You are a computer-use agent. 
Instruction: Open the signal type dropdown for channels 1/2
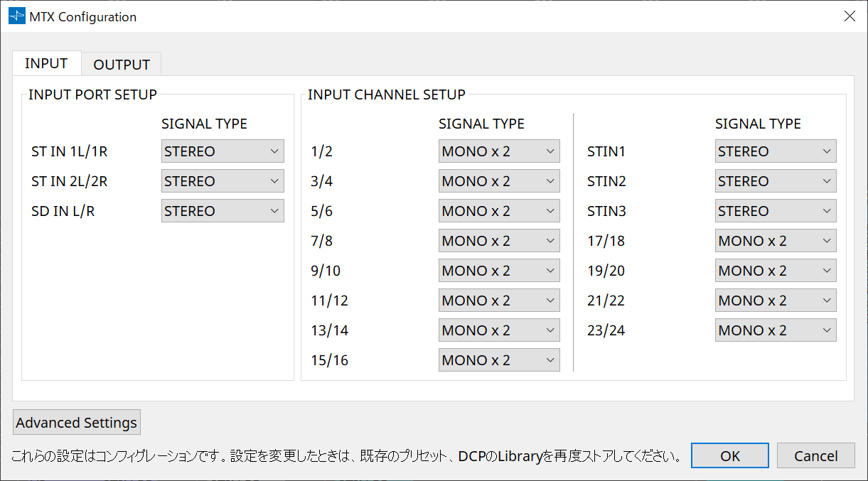498,151
